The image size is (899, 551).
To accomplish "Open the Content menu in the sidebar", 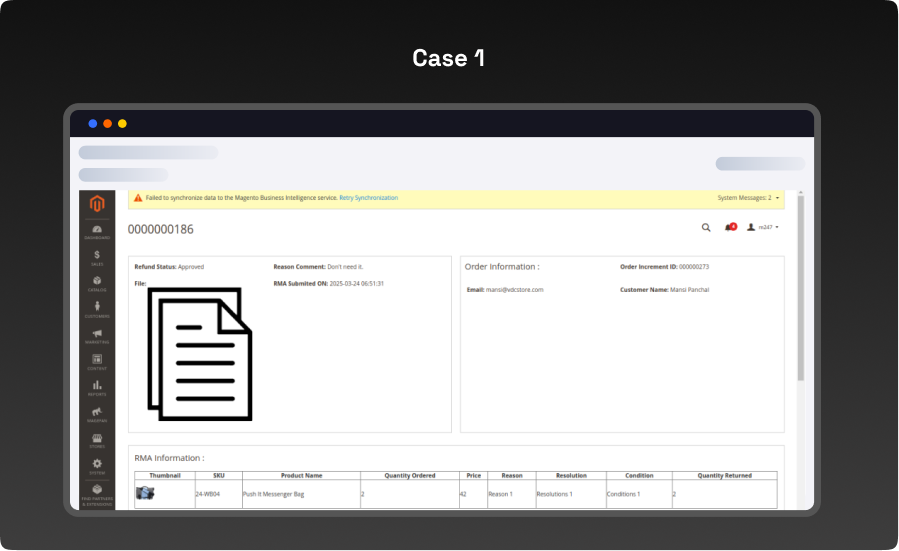I will pos(97,361).
